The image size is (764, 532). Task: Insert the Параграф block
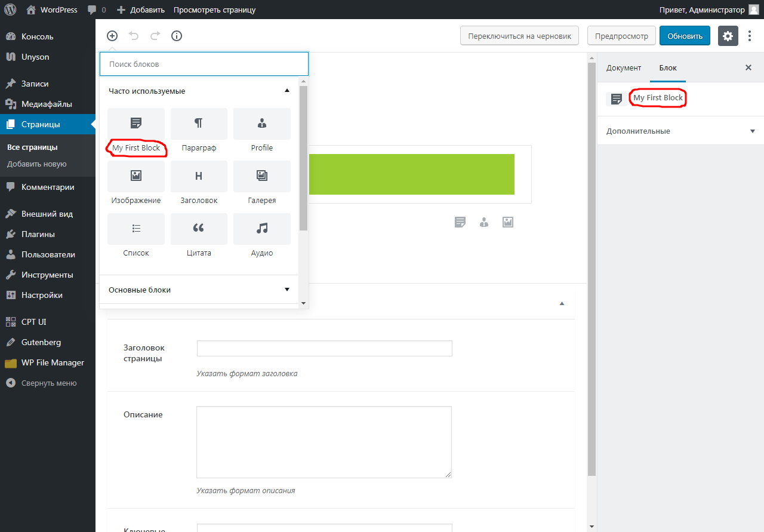click(x=199, y=132)
